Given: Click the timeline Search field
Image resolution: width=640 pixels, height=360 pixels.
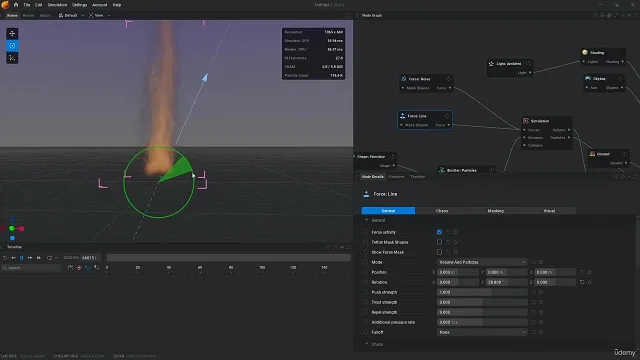Looking at the screenshot, I should pyautogui.click(x=31, y=268).
